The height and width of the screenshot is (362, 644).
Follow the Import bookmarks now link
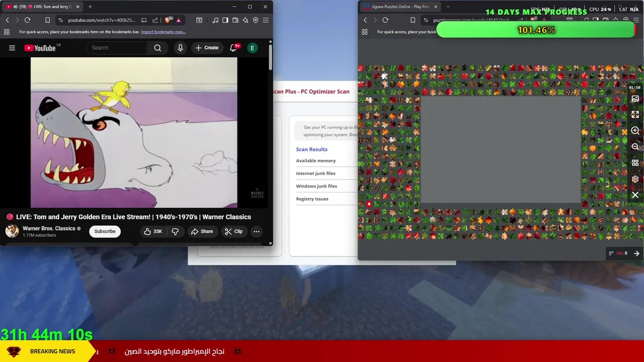(x=163, y=32)
